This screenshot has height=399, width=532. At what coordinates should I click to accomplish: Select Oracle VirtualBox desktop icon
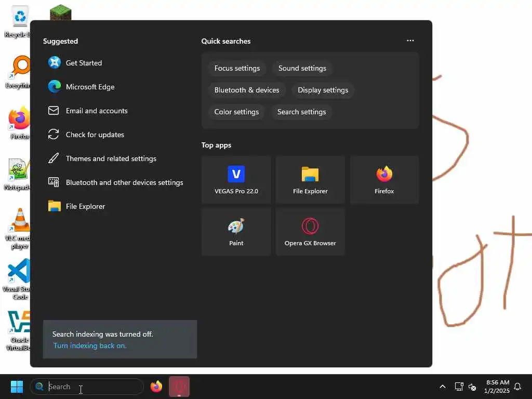[18, 330]
